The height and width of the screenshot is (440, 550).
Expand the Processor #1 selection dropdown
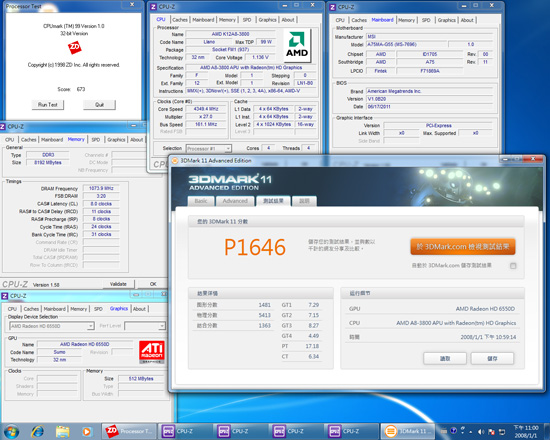click(x=208, y=148)
